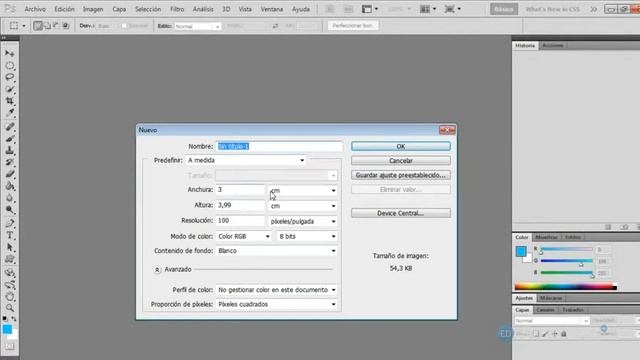The width and height of the screenshot is (640, 360).
Task: Select the Clone Stamp tool
Action: [x=10, y=151]
